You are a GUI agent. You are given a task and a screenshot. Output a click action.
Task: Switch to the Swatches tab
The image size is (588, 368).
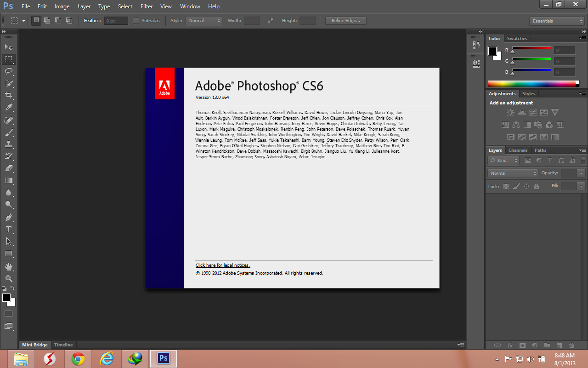(517, 39)
